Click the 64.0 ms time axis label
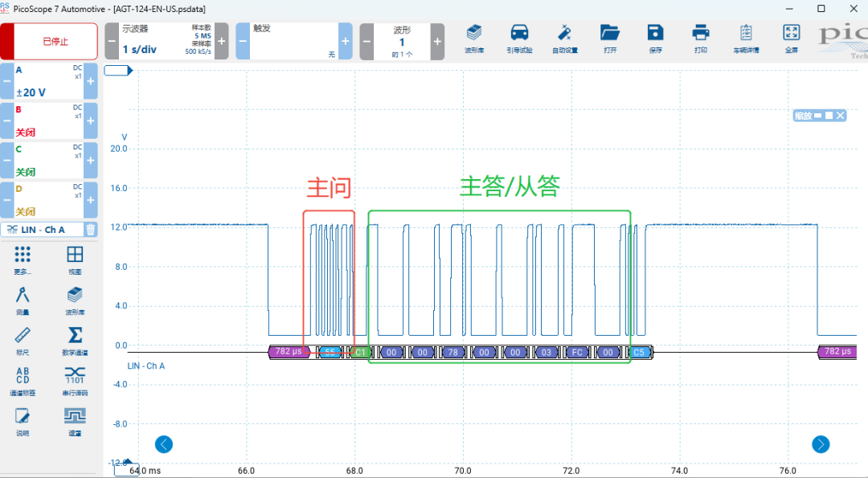The image size is (868, 478). 145,471
